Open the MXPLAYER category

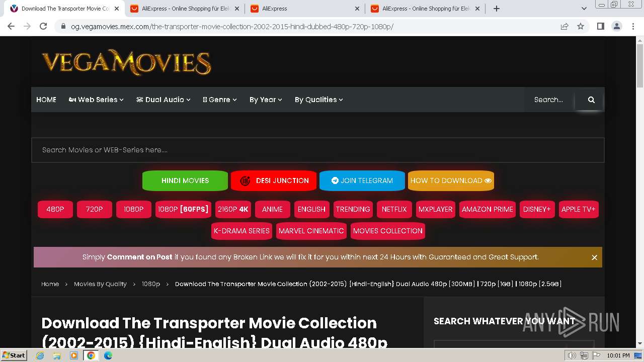click(435, 209)
